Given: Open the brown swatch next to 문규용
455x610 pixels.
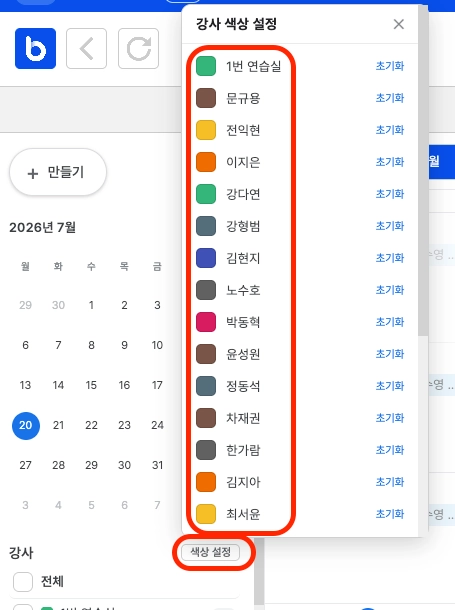Looking at the screenshot, I should pyautogui.click(x=206, y=98).
